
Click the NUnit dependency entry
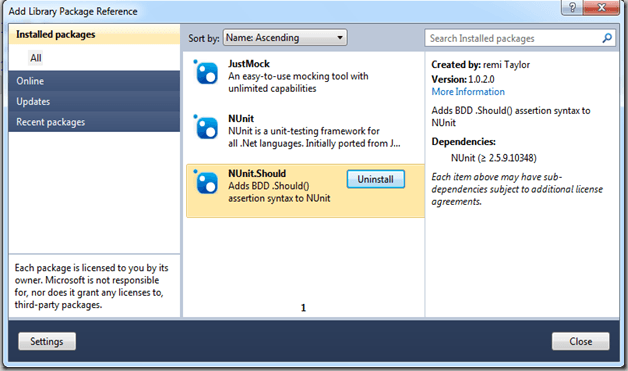tap(493, 158)
